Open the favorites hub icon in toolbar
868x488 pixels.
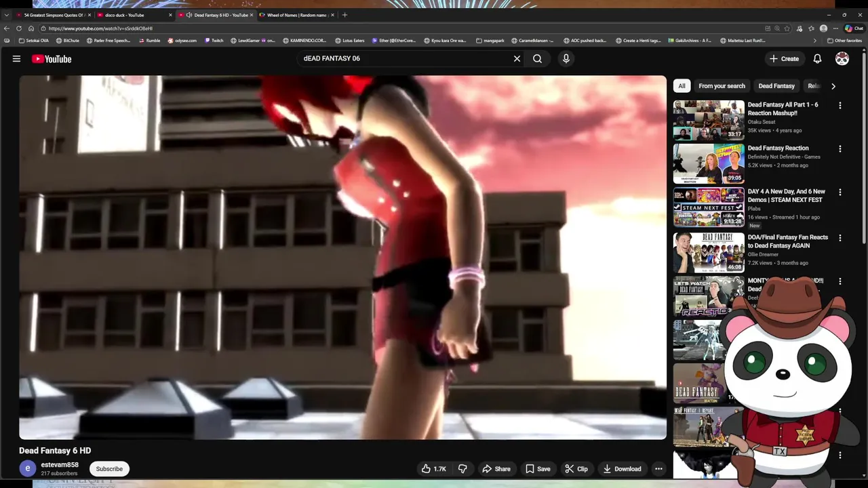pos(811,28)
